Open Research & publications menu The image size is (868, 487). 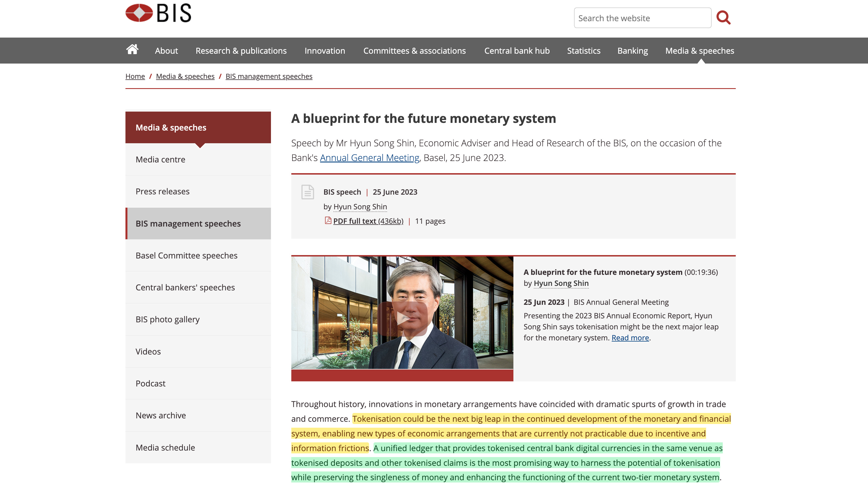(241, 51)
